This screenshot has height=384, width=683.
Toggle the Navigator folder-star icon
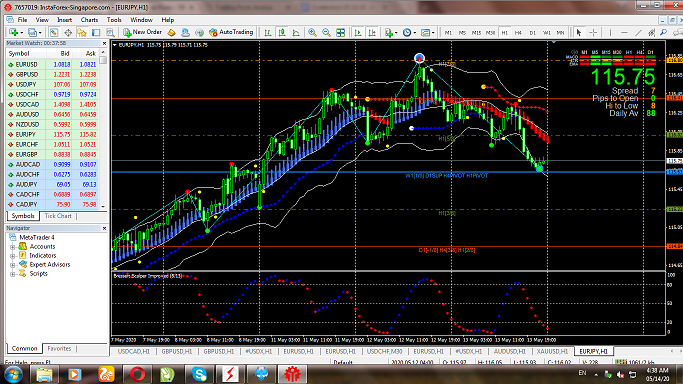pos(82,33)
